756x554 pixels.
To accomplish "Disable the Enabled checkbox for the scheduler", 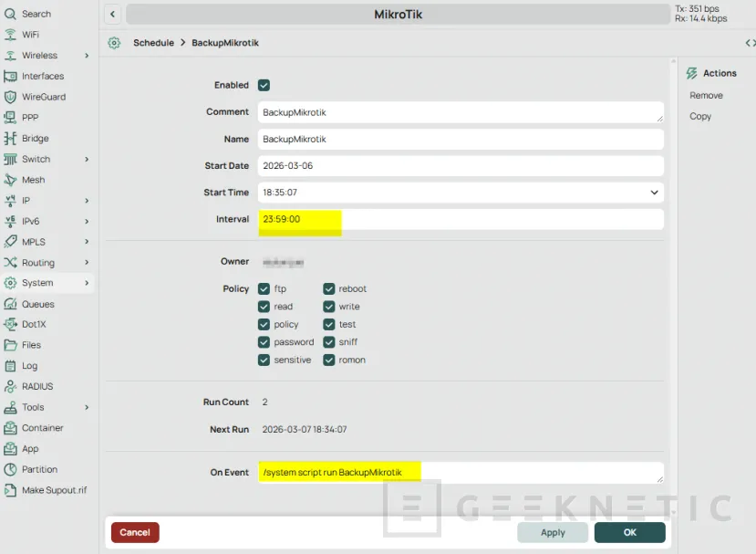I will click(264, 85).
